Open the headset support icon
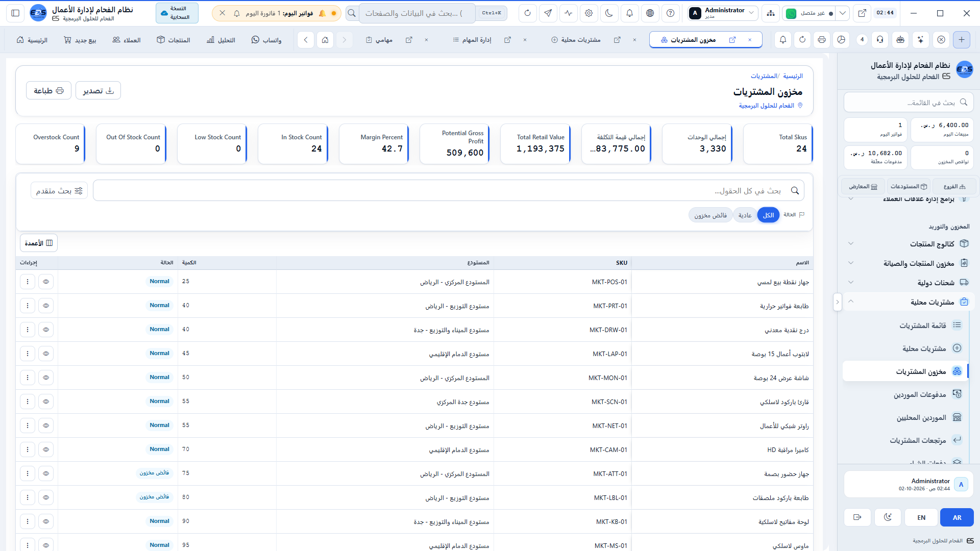Image resolution: width=980 pixels, height=551 pixels. (880, 40)
